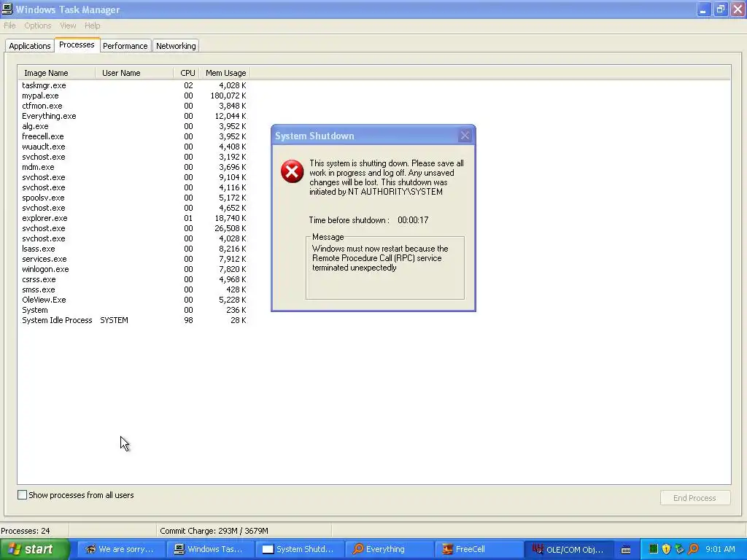The image size is (747, 560).
Task: Switch to the Performance tab
Action: pyautogui.click(x=125, y=46)
